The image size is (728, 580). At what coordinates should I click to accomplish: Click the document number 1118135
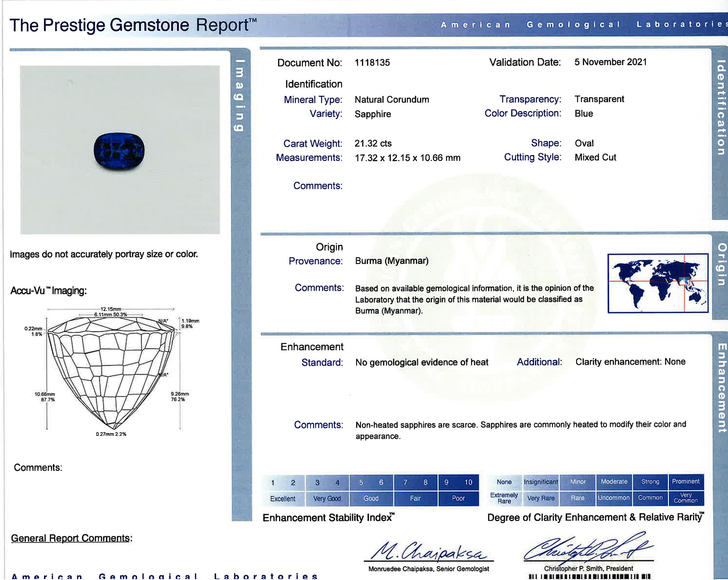[372, 63]
